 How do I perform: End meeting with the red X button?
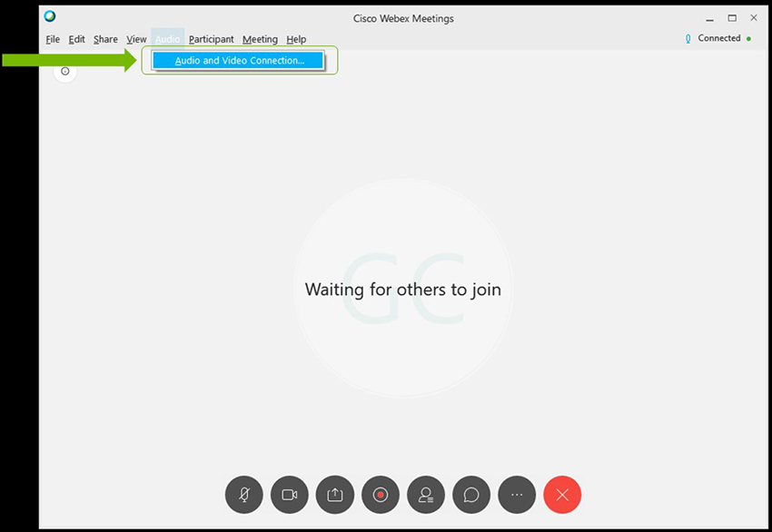tap(562, 495)
